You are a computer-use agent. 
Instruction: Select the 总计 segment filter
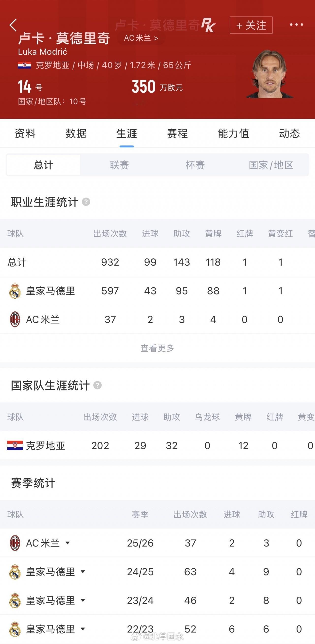tap(44, 165)
